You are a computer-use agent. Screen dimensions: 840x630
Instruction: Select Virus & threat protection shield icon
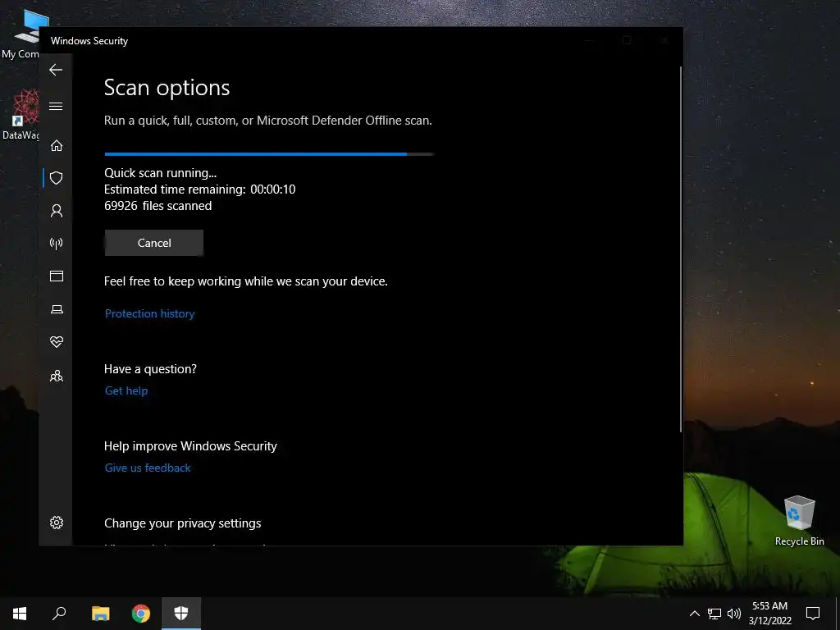pos(57,178)
